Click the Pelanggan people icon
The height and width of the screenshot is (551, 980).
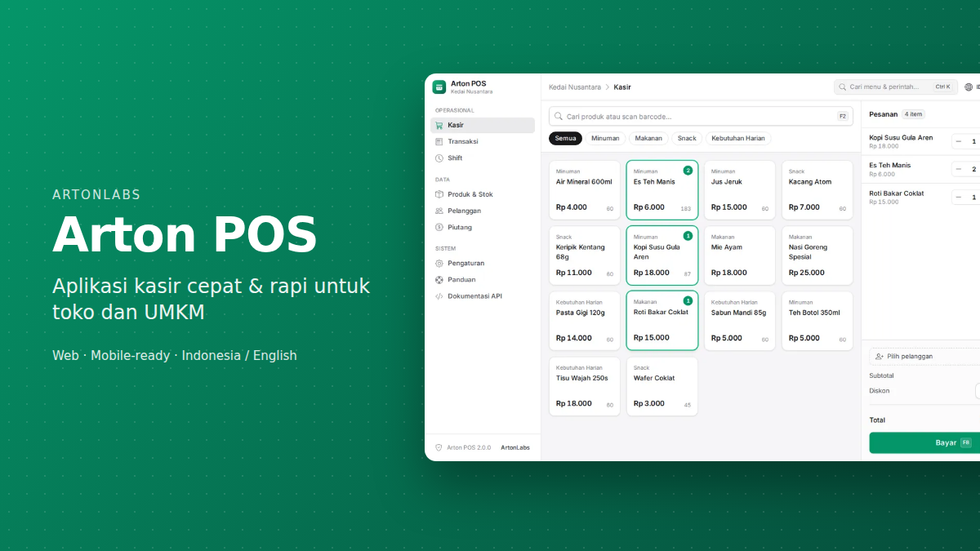click(439, 211)
